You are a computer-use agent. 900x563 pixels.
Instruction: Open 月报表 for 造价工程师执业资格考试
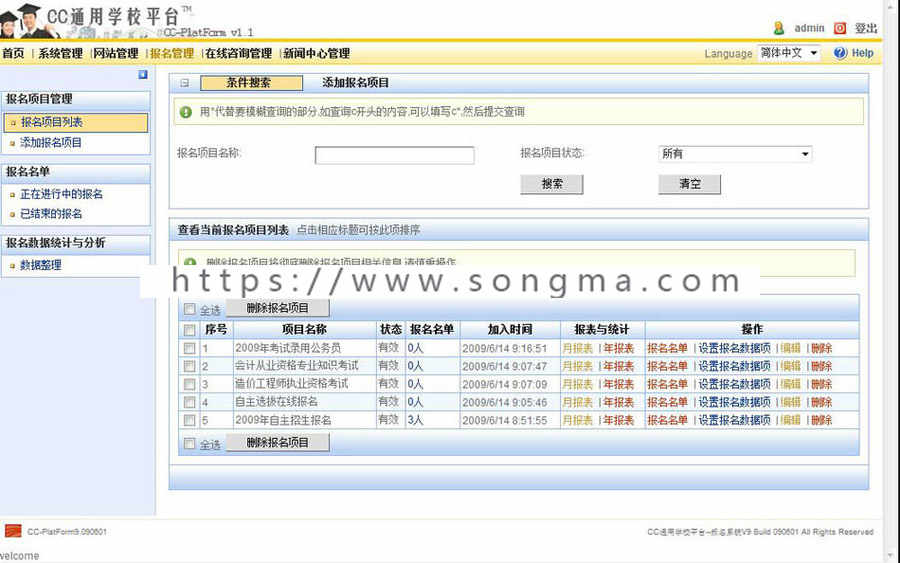pos(577,384)
